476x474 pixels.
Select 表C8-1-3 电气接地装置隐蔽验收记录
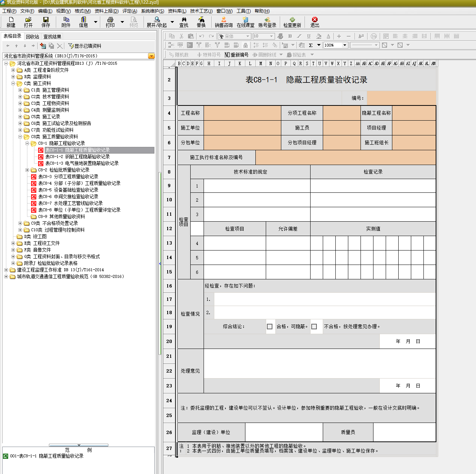pyautogui.click(x=82, y=163)
